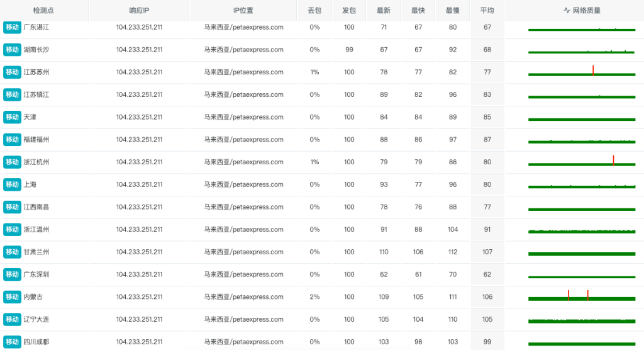Click the 移动 badge for 浙江杭州
This screenshot has height=350, width=644.
[x=12, y=162]
